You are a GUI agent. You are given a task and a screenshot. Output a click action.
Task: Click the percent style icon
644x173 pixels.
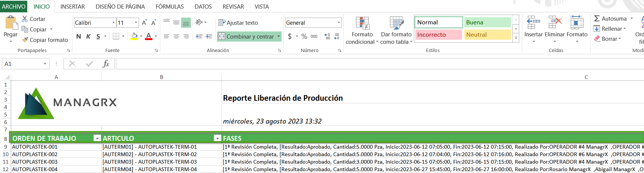pos(304,36)
